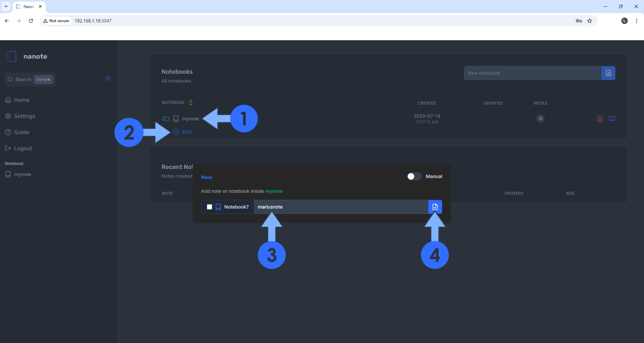Close the Nanote browser tab

point(40,6)
